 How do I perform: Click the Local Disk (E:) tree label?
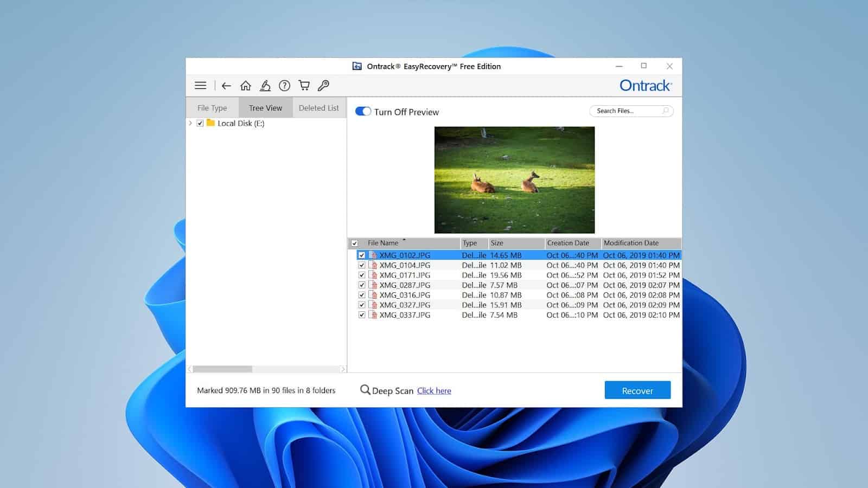pos(241,123)
